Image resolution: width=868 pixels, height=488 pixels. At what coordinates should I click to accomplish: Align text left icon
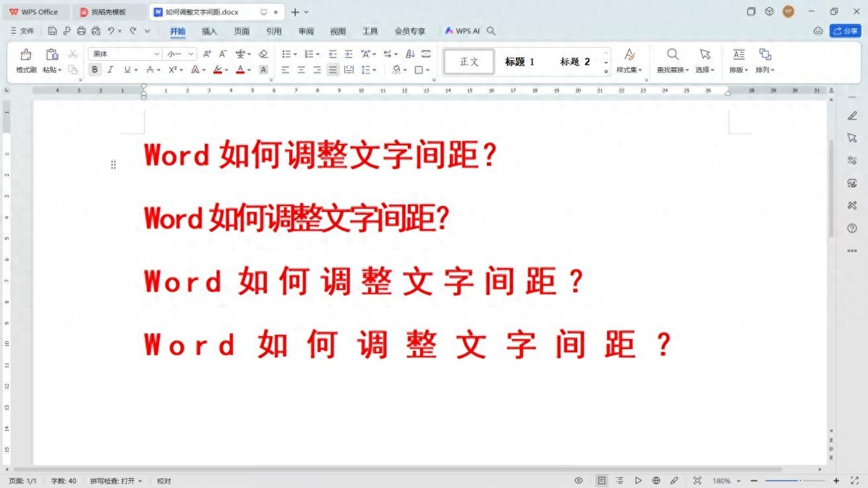click(x=285, y=70)
